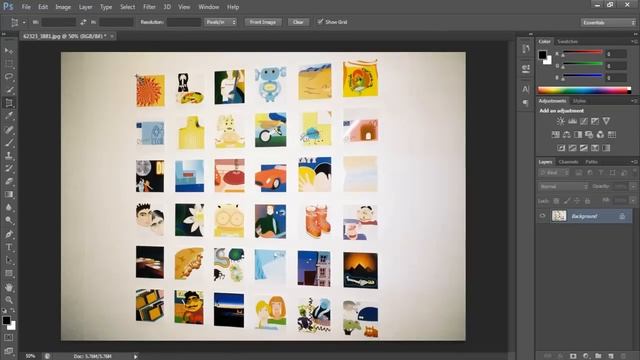Open the Fill slider dropdown
This screenshot has height=360, width=640.
pos(633,200)
